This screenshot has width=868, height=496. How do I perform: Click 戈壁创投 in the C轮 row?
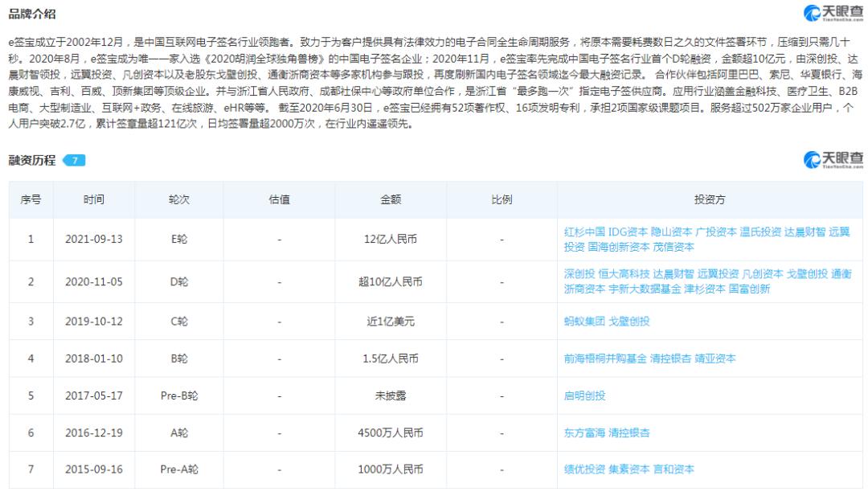[629, 322]
